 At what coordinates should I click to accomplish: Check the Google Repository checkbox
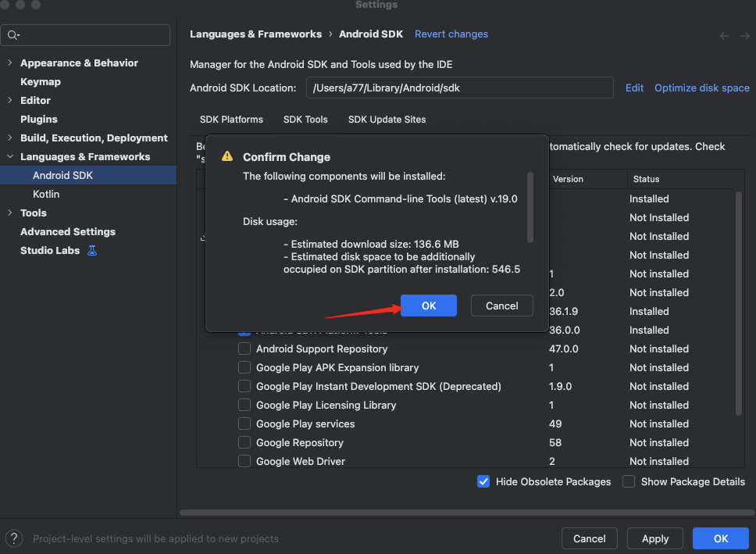point(244,442)
